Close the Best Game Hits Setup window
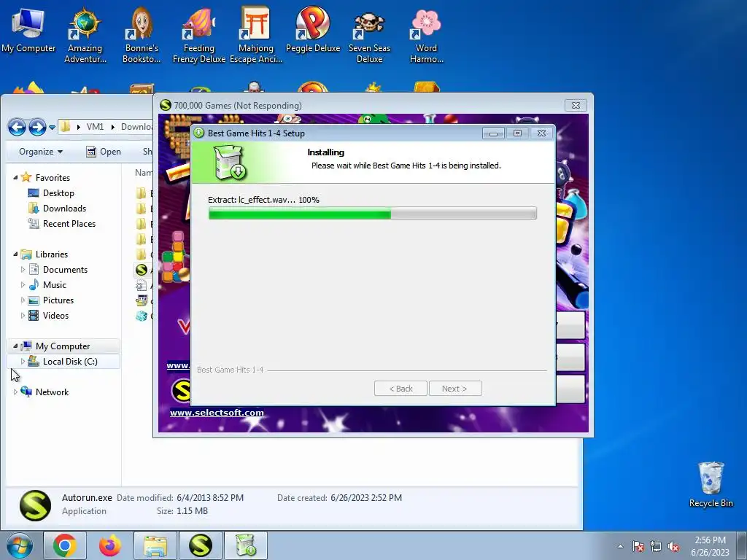 [x=542, y=133]
